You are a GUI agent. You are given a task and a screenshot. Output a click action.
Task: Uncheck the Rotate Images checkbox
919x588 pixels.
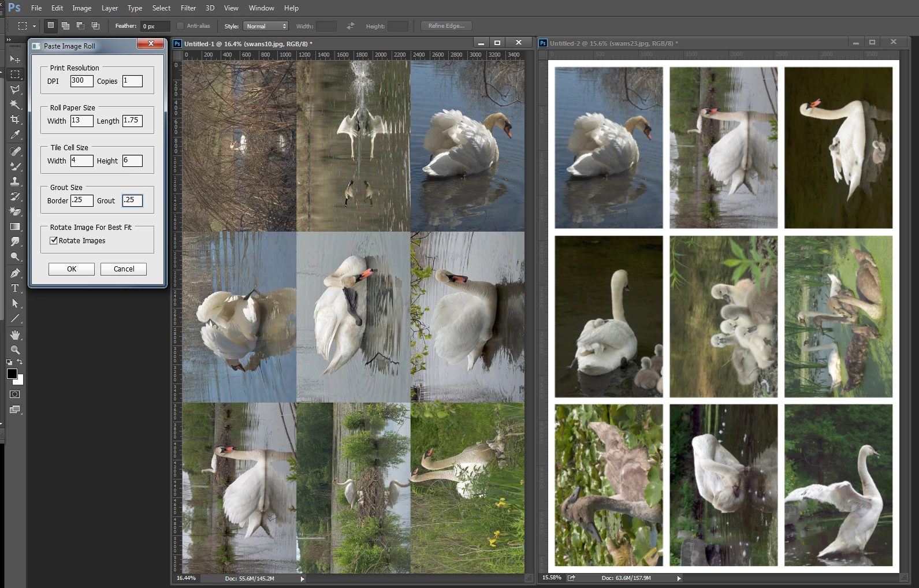[54, 241]
